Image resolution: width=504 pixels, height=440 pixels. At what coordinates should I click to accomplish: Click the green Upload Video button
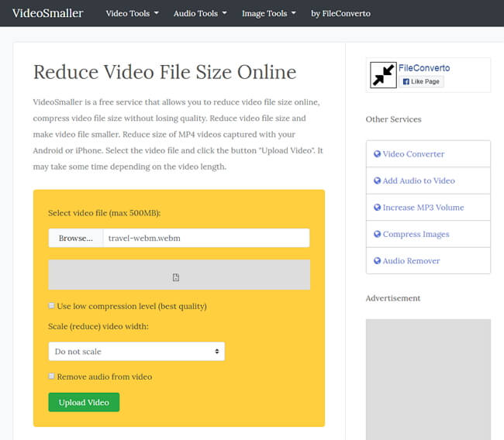point(84,402)
